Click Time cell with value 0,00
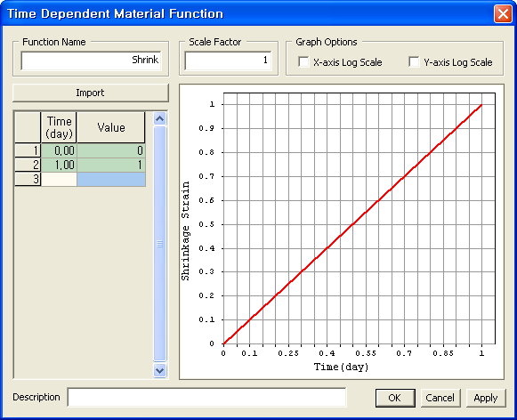517x420 pixels. 59,150
